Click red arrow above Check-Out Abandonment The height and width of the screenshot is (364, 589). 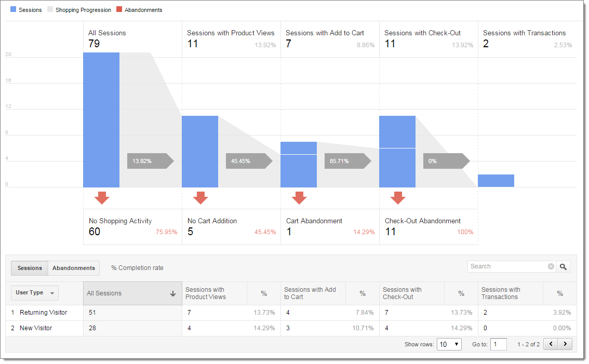(398, 198)
